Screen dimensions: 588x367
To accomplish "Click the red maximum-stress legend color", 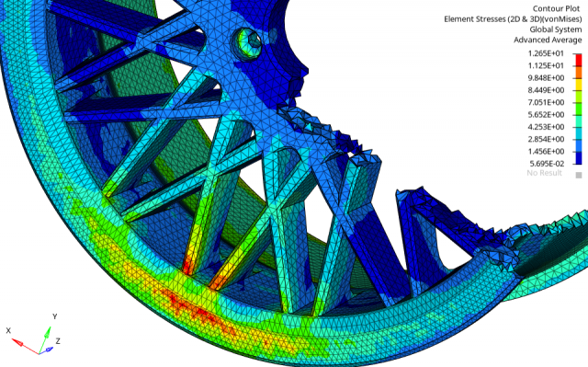I will [x=578, y=60].
